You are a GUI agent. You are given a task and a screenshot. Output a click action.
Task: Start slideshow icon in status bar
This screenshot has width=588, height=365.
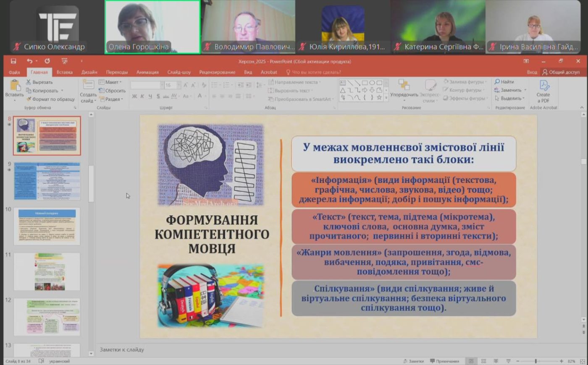(x=508, y=361)
